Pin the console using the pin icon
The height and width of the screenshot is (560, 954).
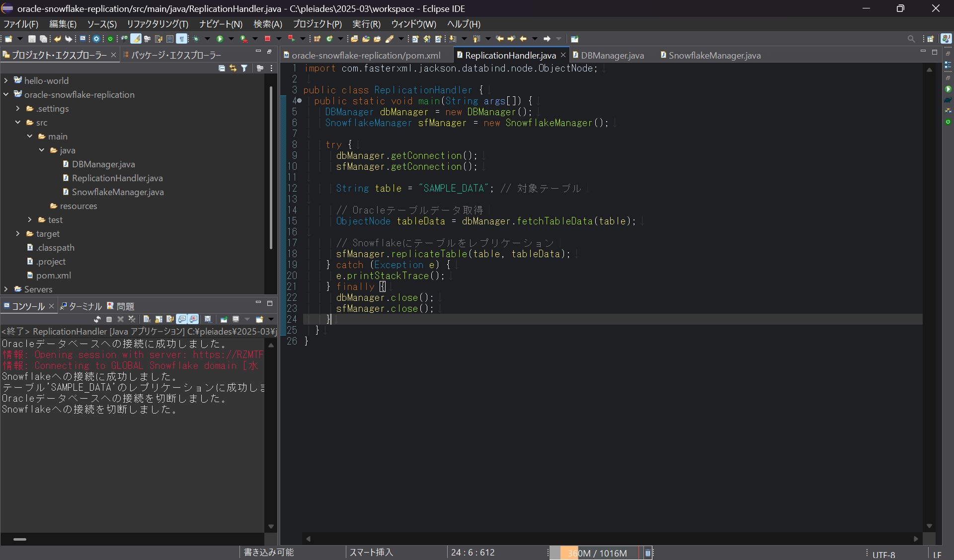pos(225,319)
